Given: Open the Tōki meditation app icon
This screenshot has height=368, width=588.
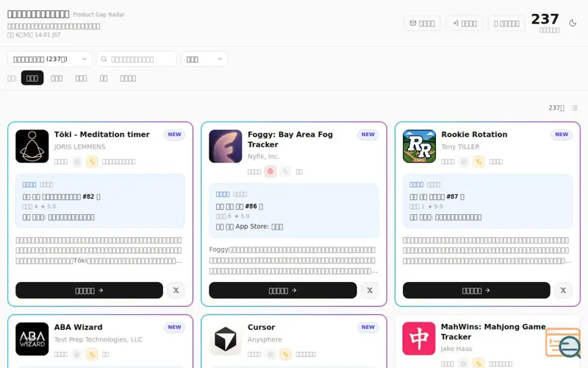Looking at the screenshot, I should 32,146.
